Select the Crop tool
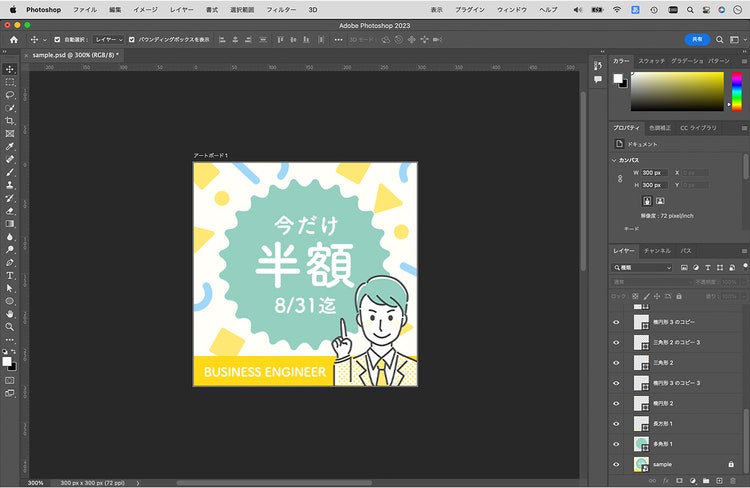750x488 pixels. pyautogui.click(x=10, y=121)
